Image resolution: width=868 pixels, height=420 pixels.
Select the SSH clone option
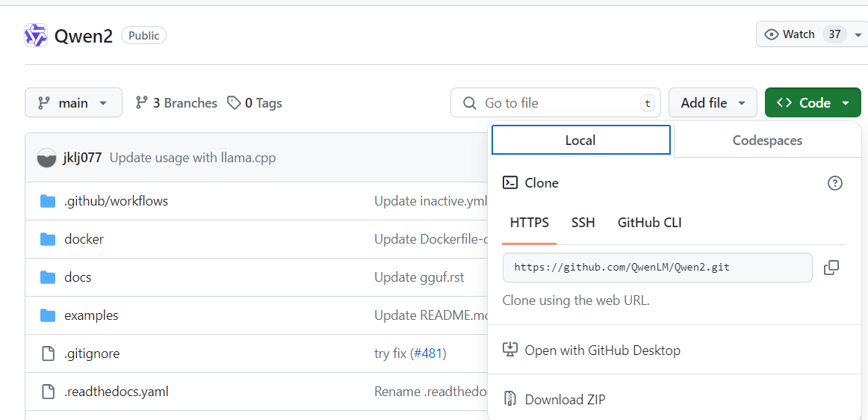point(583,223)
